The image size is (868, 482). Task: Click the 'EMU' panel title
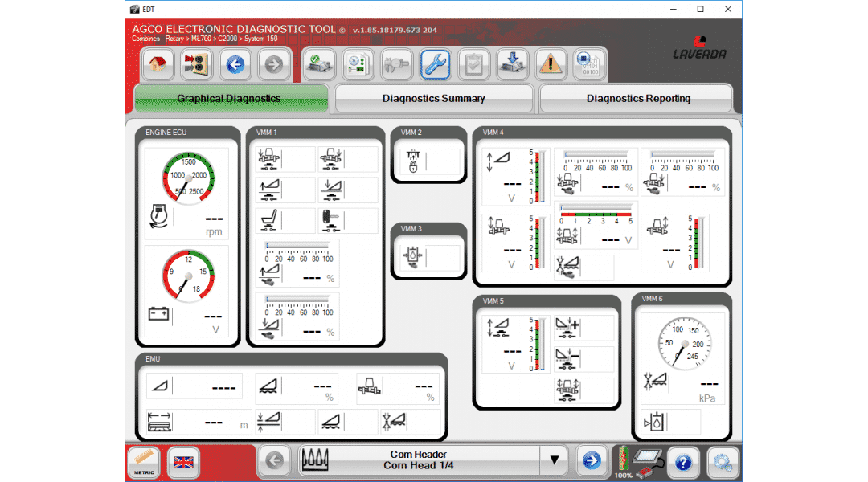(153, 359)
